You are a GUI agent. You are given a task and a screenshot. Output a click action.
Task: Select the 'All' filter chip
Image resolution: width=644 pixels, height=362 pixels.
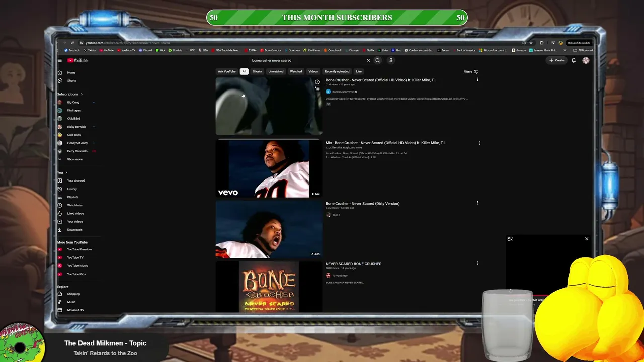click(x=244, y=71)
